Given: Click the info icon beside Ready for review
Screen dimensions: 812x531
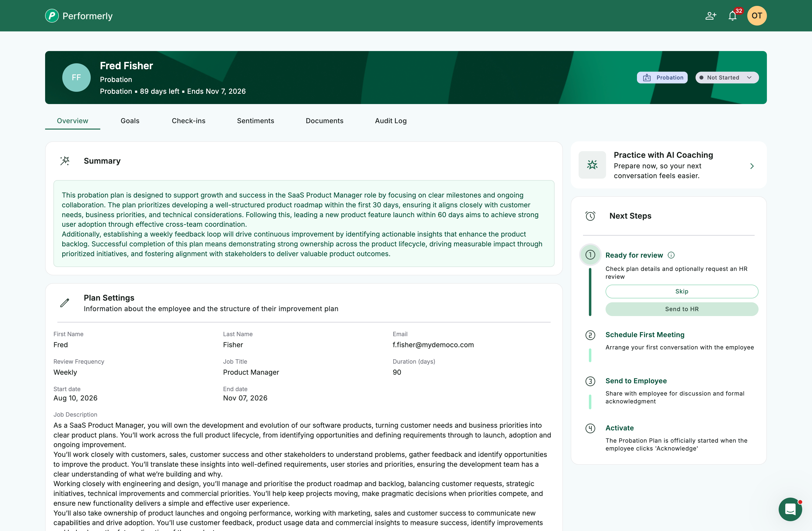Looking at the screenshot, I should coord(671,255).
